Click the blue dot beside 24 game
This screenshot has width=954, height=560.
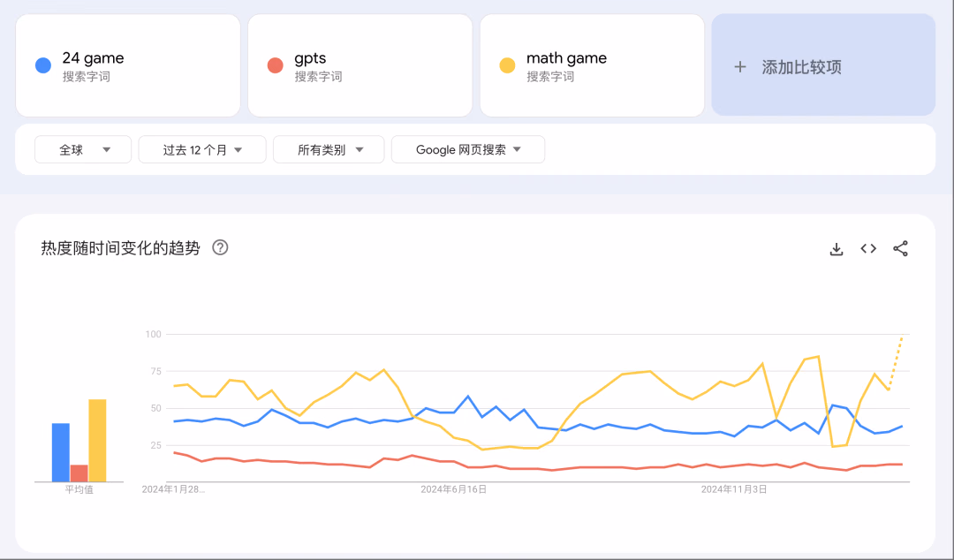tap(43, 65)
